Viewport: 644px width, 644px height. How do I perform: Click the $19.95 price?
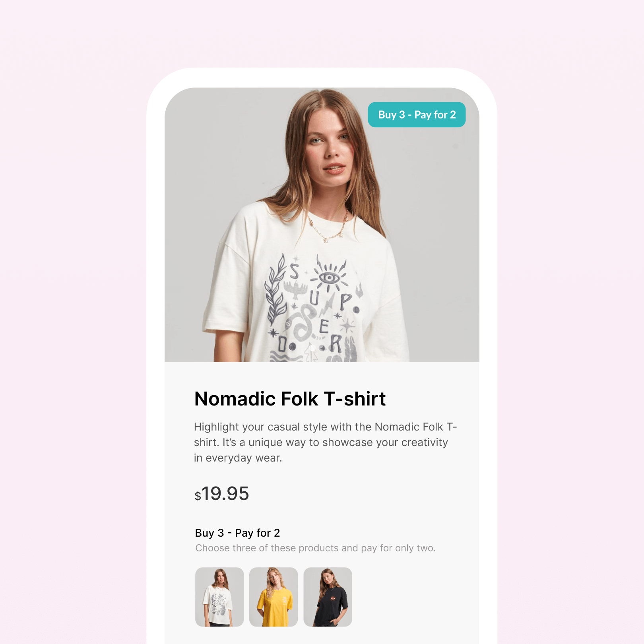point(222,494)
